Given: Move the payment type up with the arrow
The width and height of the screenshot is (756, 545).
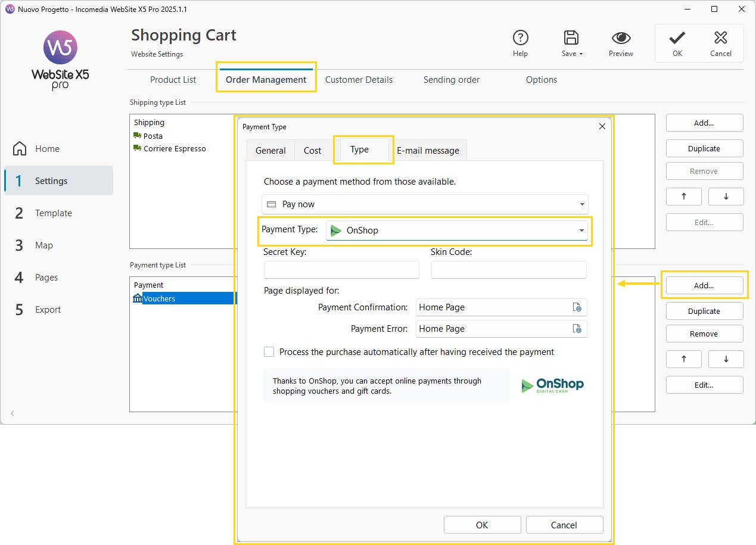Looking at the screenshot, I should coord(683,359).
